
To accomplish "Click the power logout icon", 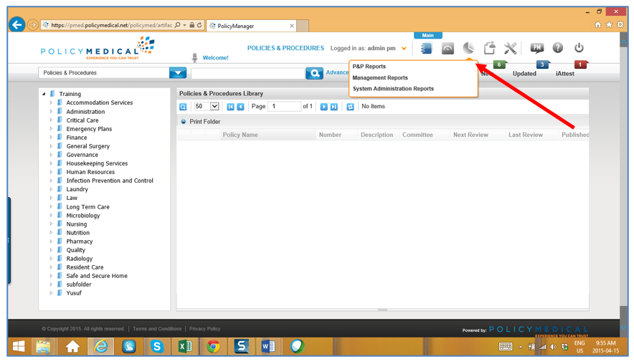I will click(579, 48).
